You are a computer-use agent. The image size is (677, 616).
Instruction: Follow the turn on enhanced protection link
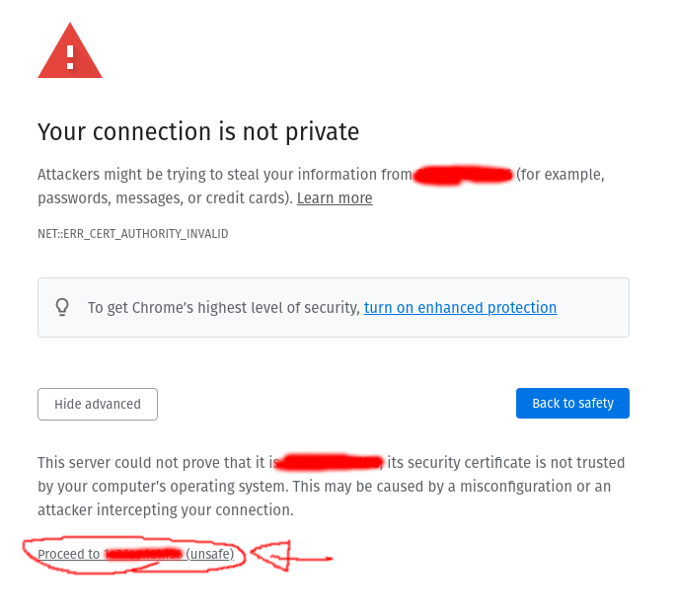pos(460,308)
